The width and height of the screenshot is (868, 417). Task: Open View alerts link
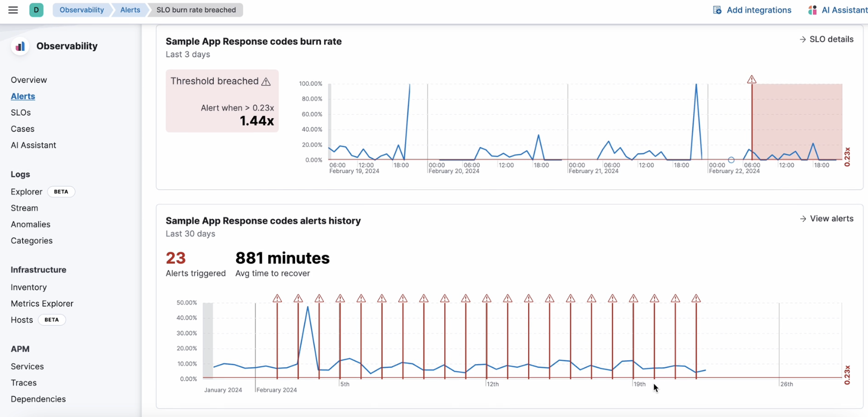pyautogui.click(x=827, y=219)
